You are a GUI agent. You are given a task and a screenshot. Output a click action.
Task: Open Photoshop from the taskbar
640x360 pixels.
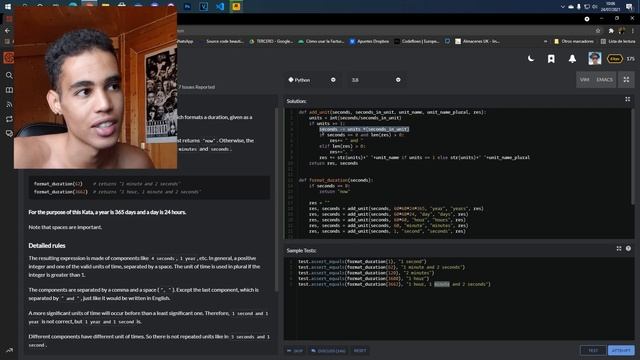187,7
